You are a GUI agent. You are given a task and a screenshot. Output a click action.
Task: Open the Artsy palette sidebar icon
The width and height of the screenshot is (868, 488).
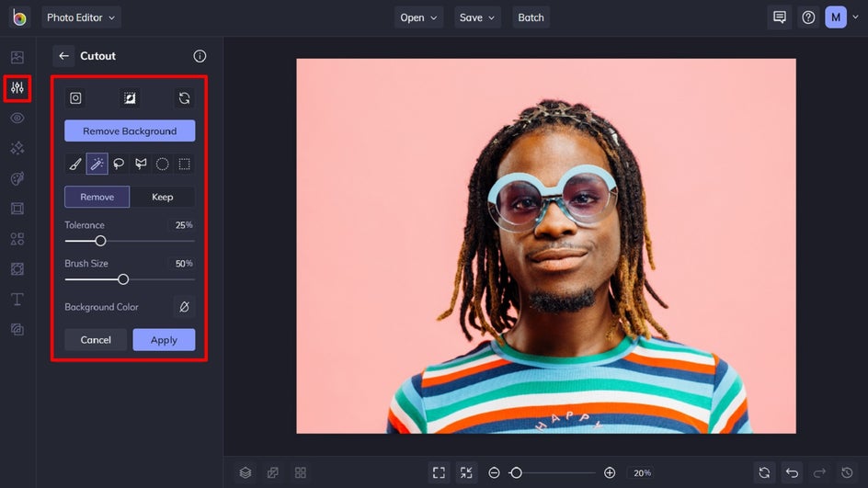(x=17, y=178)
